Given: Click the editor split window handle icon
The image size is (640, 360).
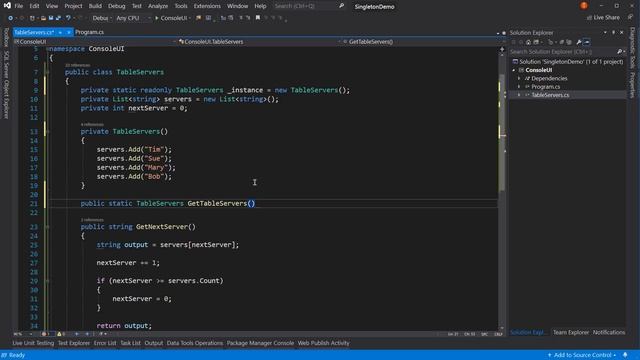Looking at the screenshot, I should [502, 49].
